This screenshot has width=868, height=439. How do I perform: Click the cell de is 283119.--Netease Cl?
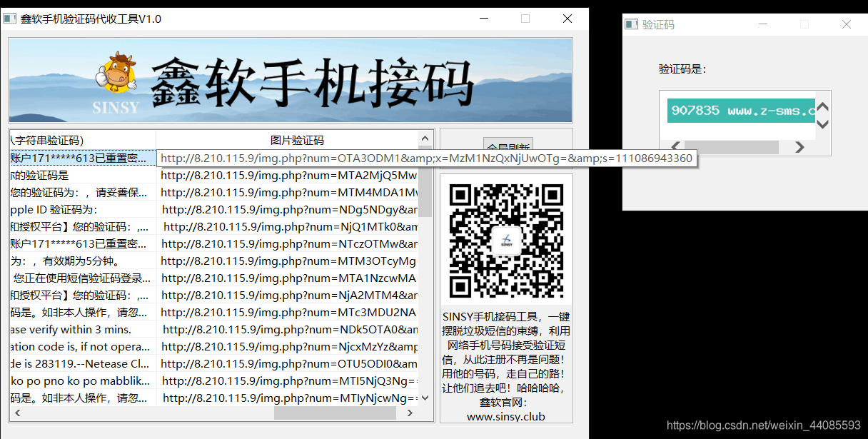point(83,363)
